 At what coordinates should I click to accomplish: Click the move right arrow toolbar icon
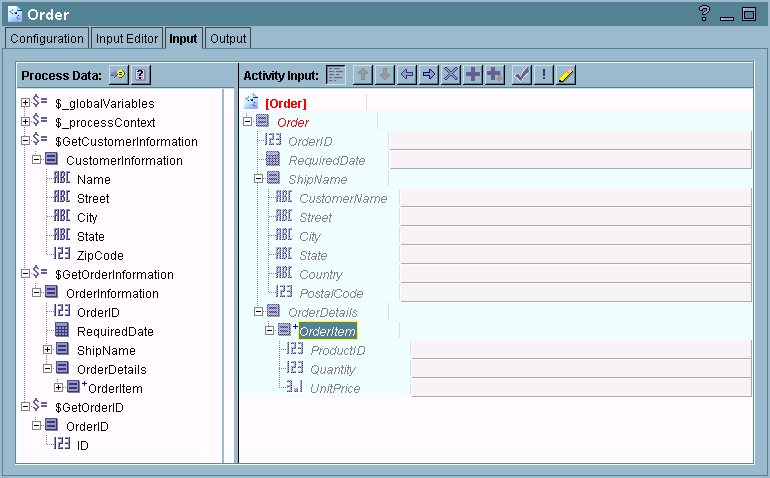click(429, 75)
